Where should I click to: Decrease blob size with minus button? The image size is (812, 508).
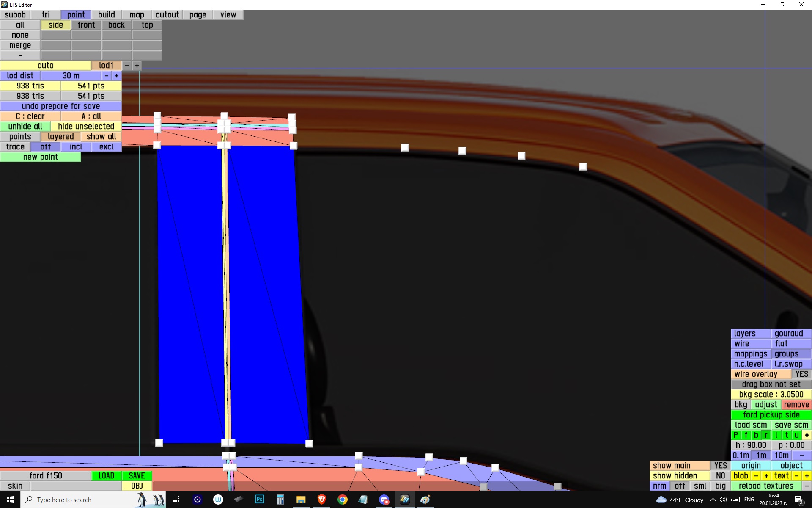[756, 476]
